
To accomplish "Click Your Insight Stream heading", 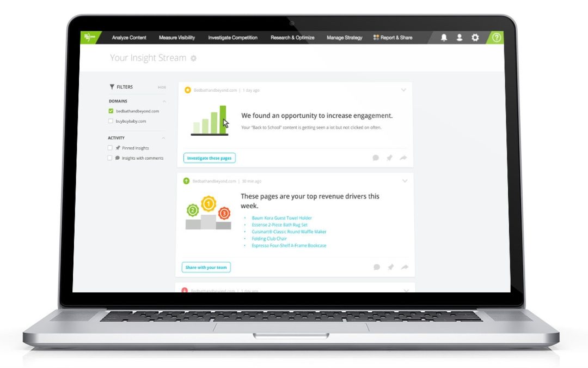I will tap(148, 58).
